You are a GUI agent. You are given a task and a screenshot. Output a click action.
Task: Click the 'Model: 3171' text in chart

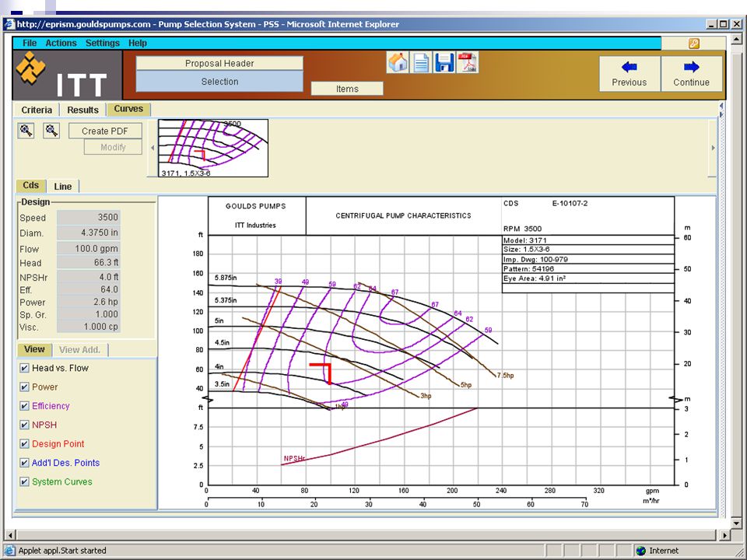[525, 240]
